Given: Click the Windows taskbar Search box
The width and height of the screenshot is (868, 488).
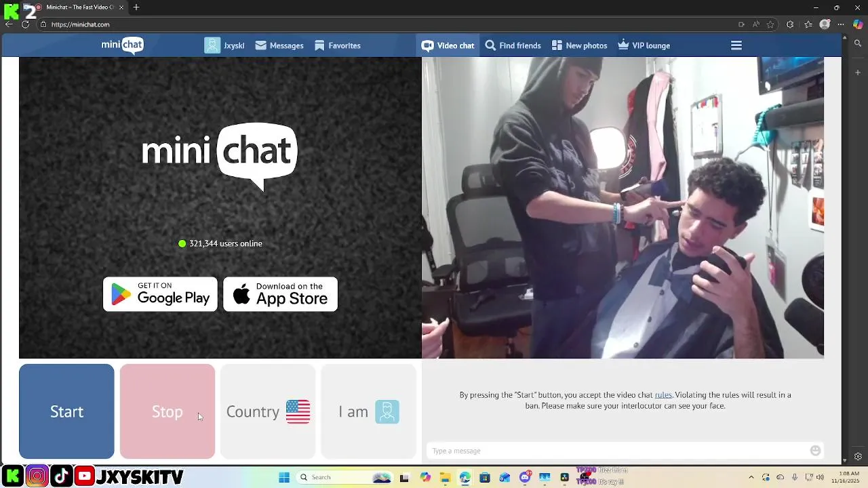Looking at the screenshot, I should 346,477.
